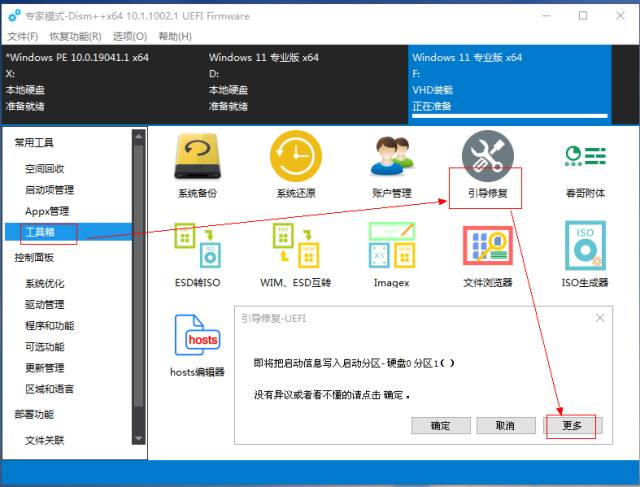Select 启动项管理 in the sidebar
640x487 pixels.
click(49, 190)
